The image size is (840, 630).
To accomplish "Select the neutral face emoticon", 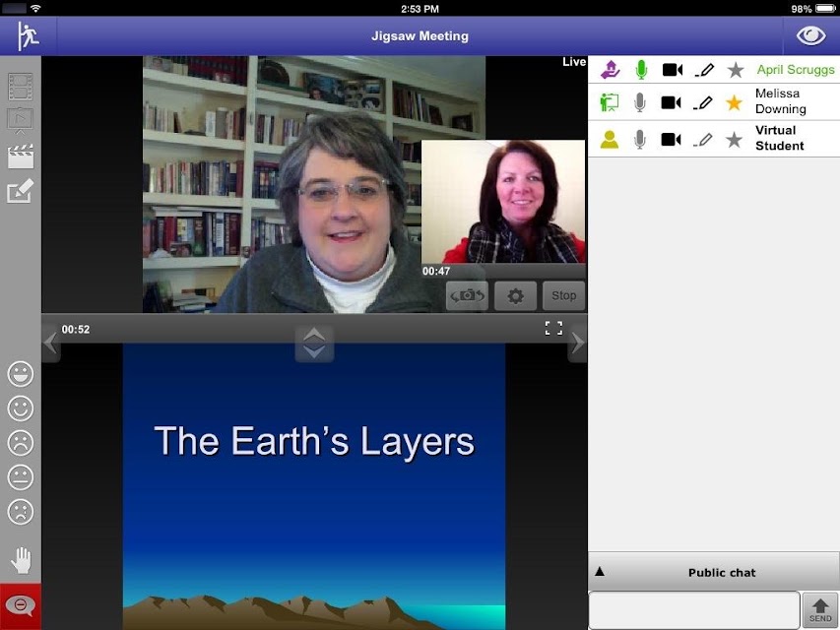I will [x=21, y=476].
